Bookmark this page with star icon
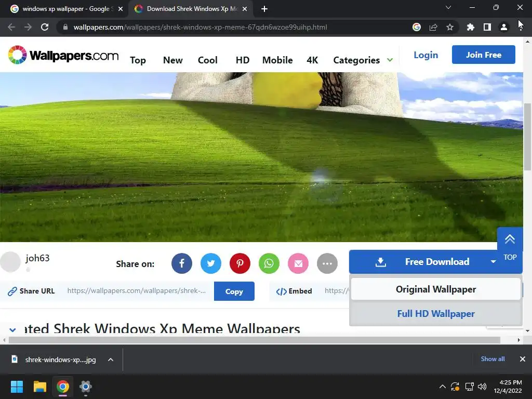 pos(450,27)
